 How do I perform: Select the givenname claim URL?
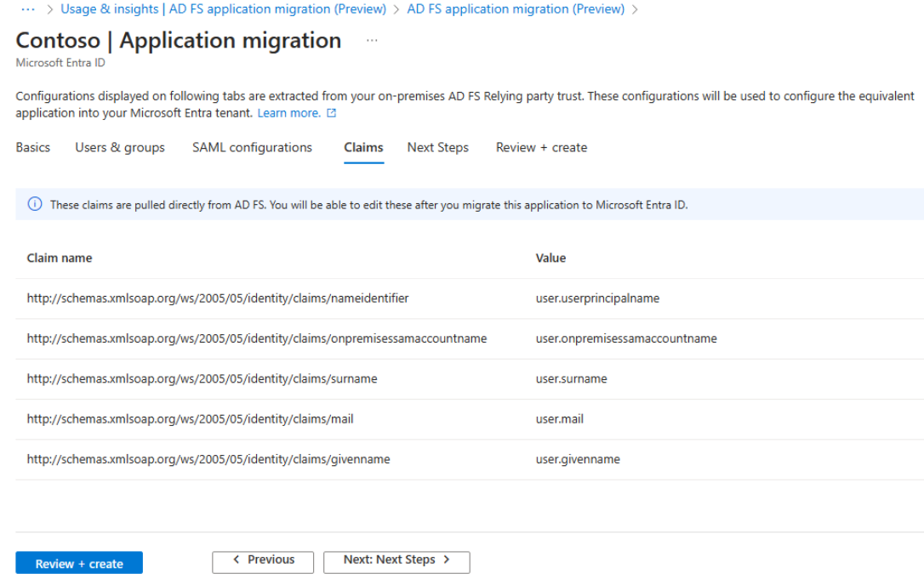click(208, 459)
